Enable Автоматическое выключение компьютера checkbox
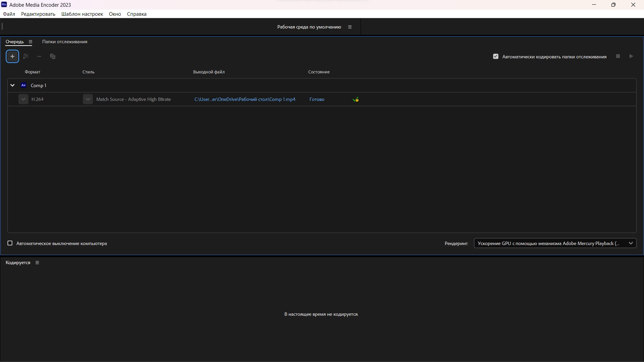 (10, 243)
